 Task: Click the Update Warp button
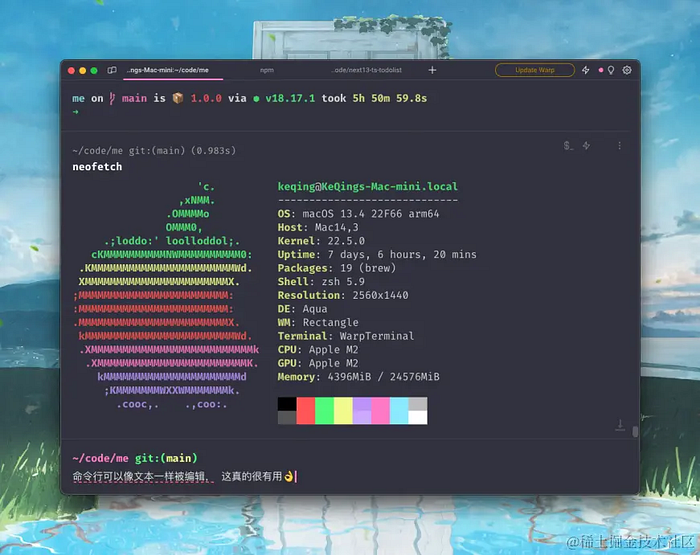(x=535, y=70)
